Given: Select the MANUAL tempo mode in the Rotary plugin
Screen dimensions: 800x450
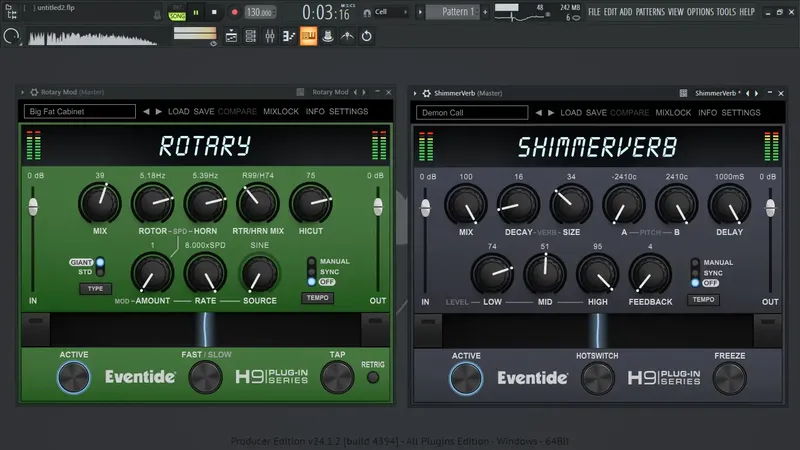Looking at the screenshot, I should click(311, 261).
